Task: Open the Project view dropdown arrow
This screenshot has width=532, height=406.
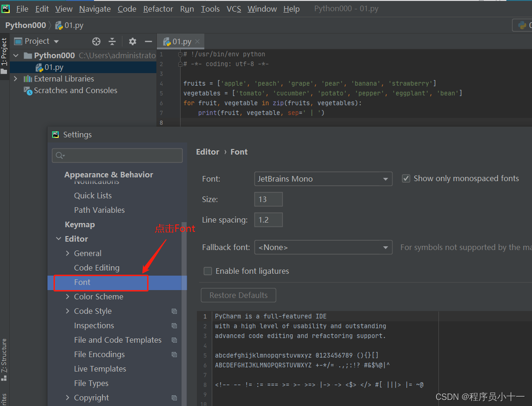Action: pos(56,42)
